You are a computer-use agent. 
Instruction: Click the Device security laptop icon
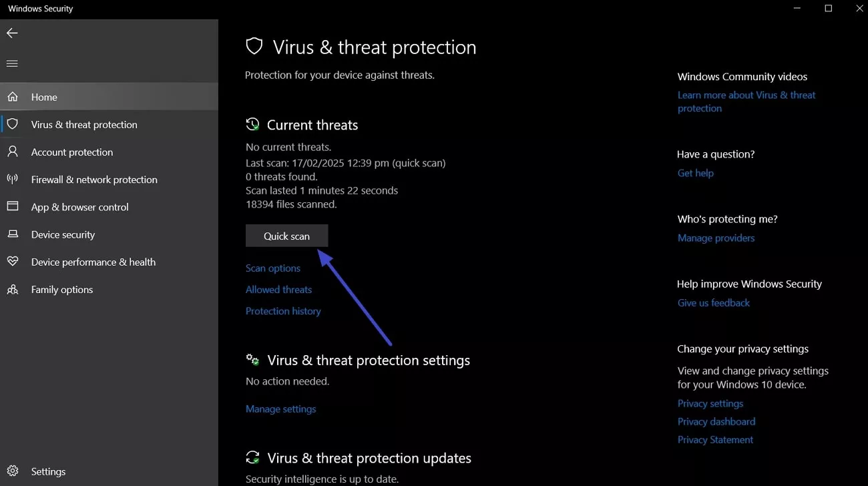[x=12, y=234]
